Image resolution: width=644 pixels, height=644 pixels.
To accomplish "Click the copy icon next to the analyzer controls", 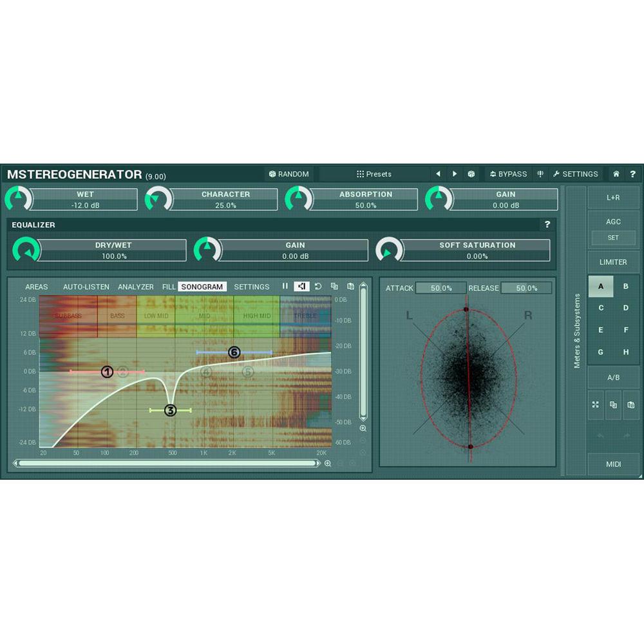I will (334, 287).
